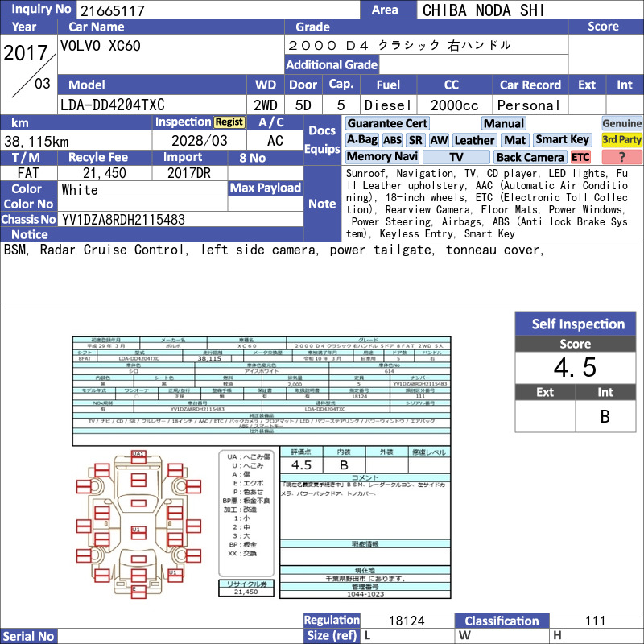Select the year 2017 cell
644x644 pixels.
pyautogui.click(x=26, y=52)
